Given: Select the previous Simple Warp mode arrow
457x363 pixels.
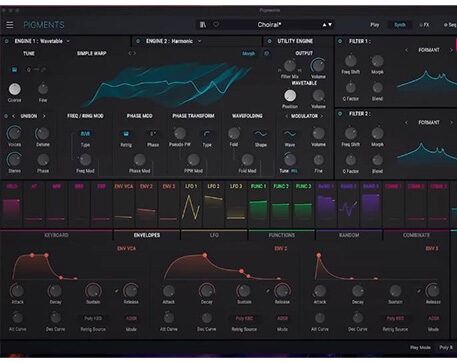Looking at the screenshot, I should point(130,53).
